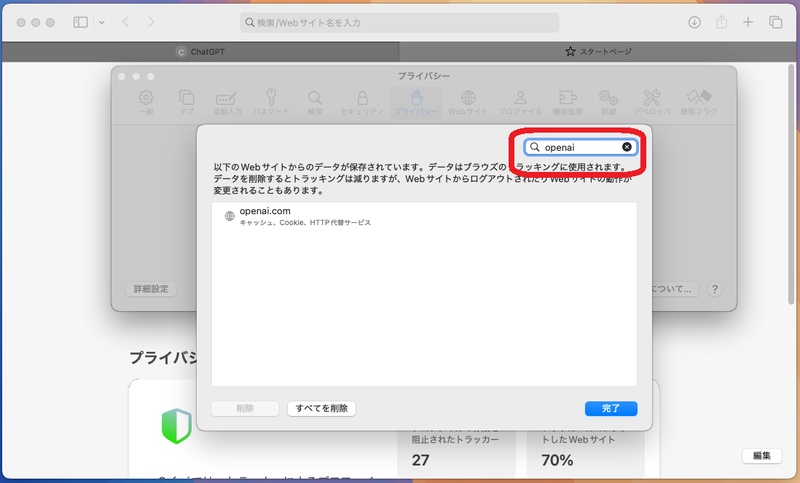Select プライバシー settings pane
Image resolution: width=800 pixels, height=483 pixels.
416,103
